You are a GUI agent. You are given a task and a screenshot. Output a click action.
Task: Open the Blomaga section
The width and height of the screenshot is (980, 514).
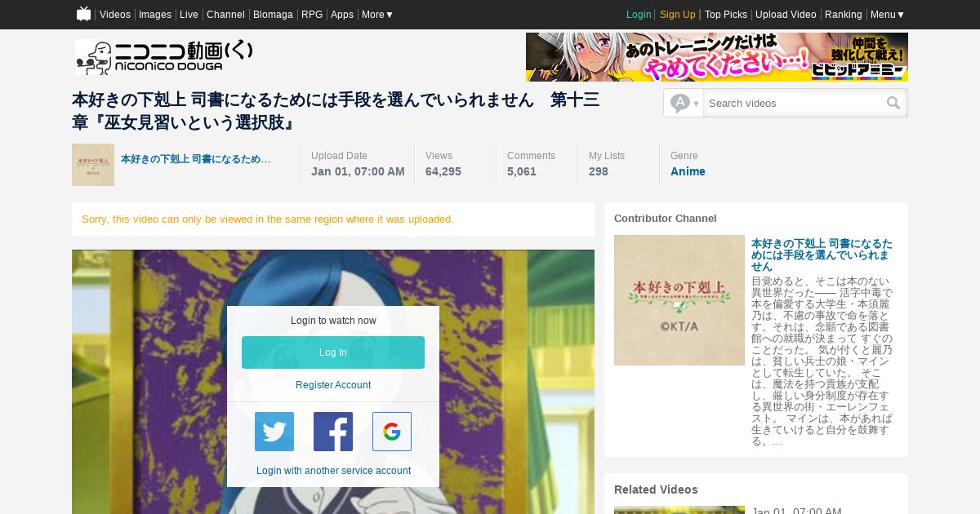pyautogui.click(x=273, y=15)
